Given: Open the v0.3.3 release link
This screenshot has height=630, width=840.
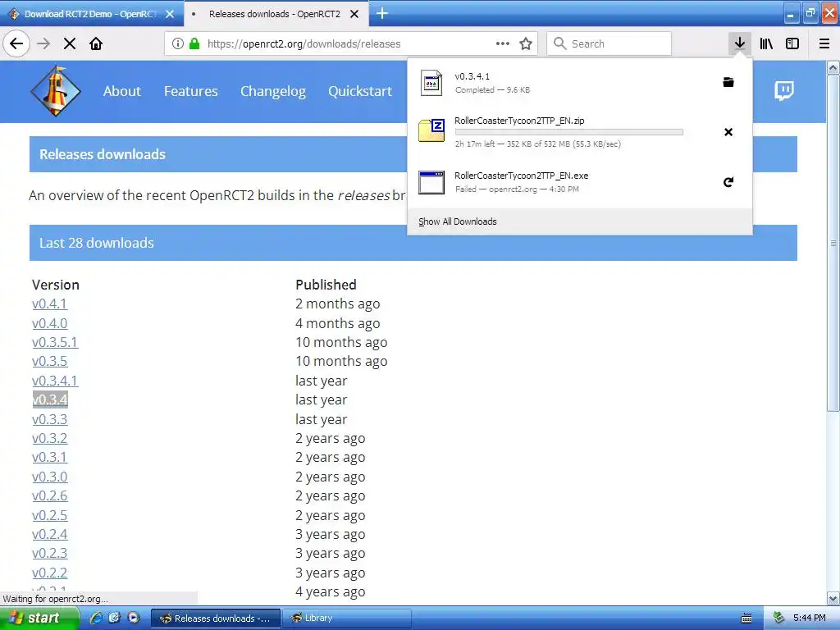Looking at the screenshot, I should pyautogui.click(x=50, y=419).
